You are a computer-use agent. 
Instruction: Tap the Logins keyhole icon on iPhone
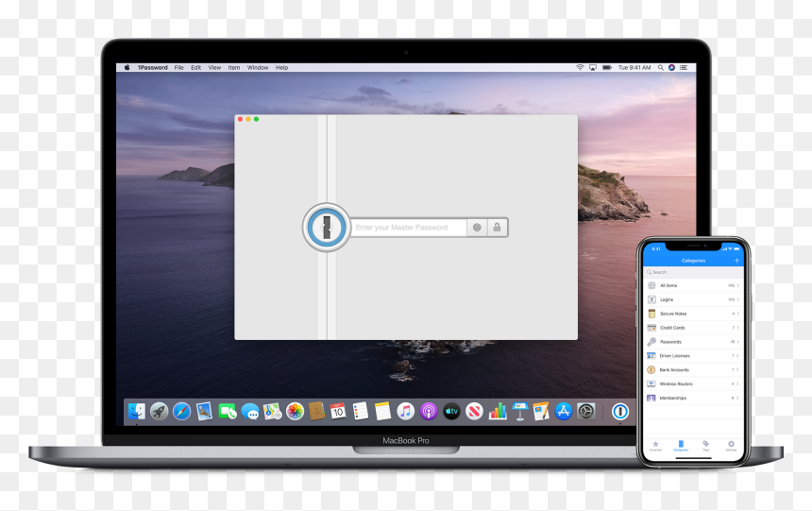(x=651, y=299)
